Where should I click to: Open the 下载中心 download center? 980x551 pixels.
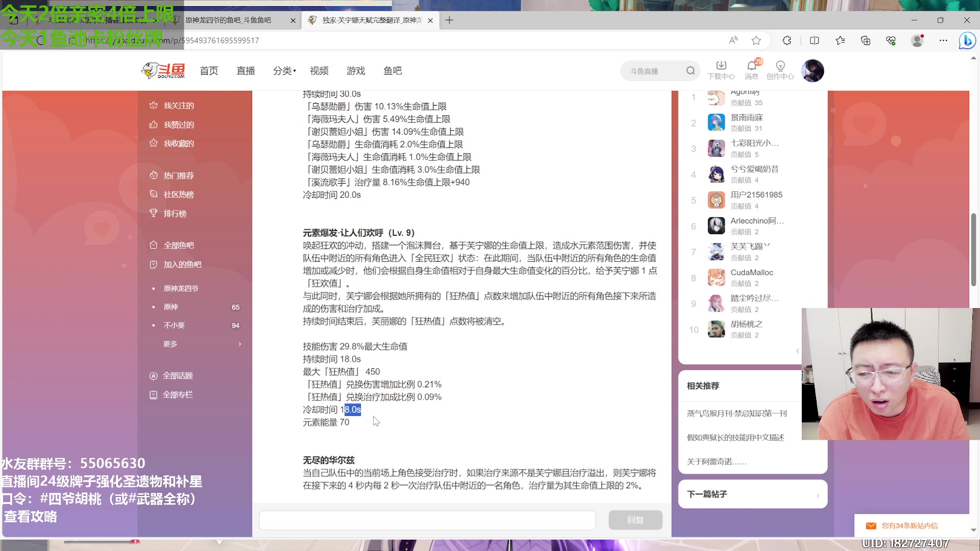(x=721, y=70)
